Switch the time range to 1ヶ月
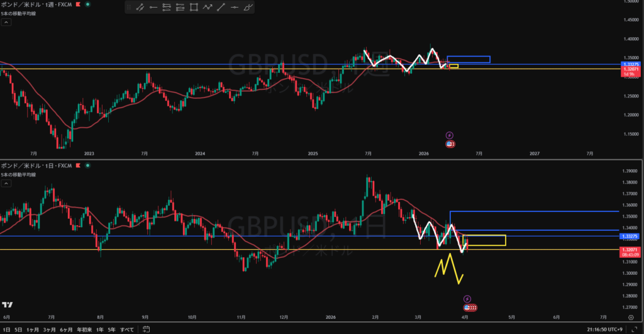 33,329
